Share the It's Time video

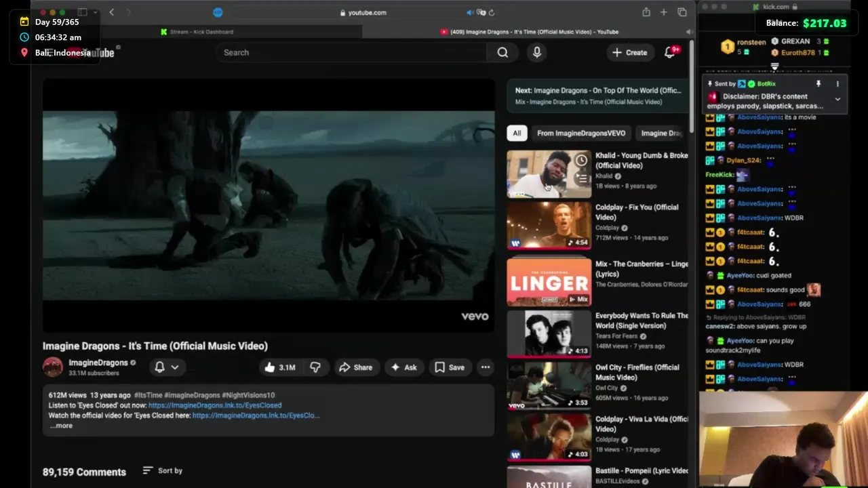[x=356, y=367]
